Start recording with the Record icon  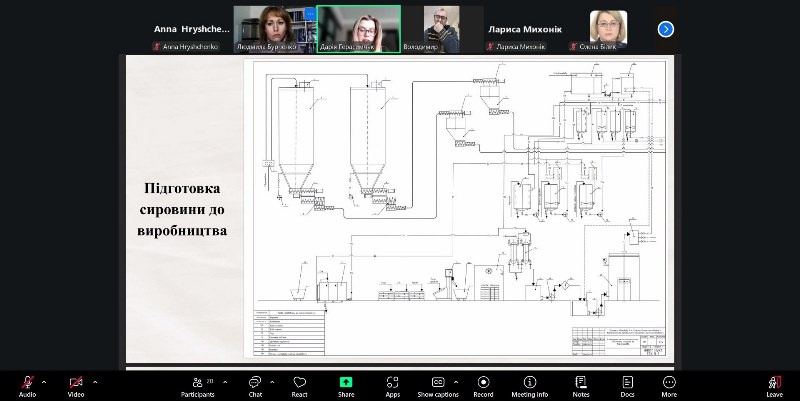pyautogui.click(x=483, y=383)
